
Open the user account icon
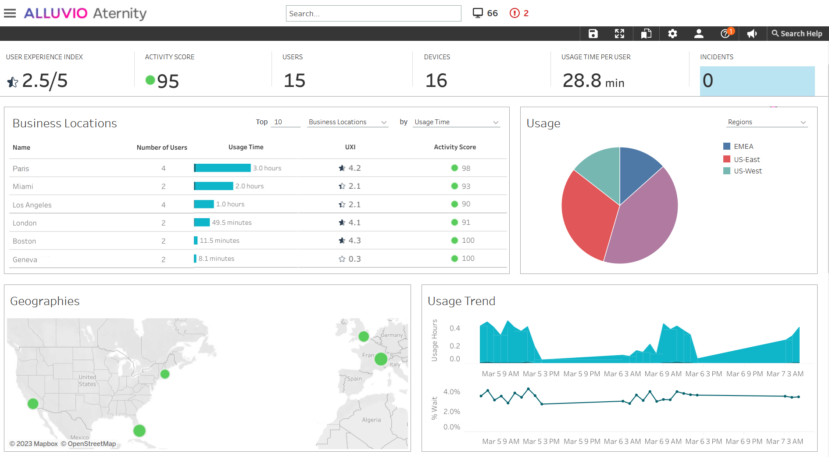699,33
